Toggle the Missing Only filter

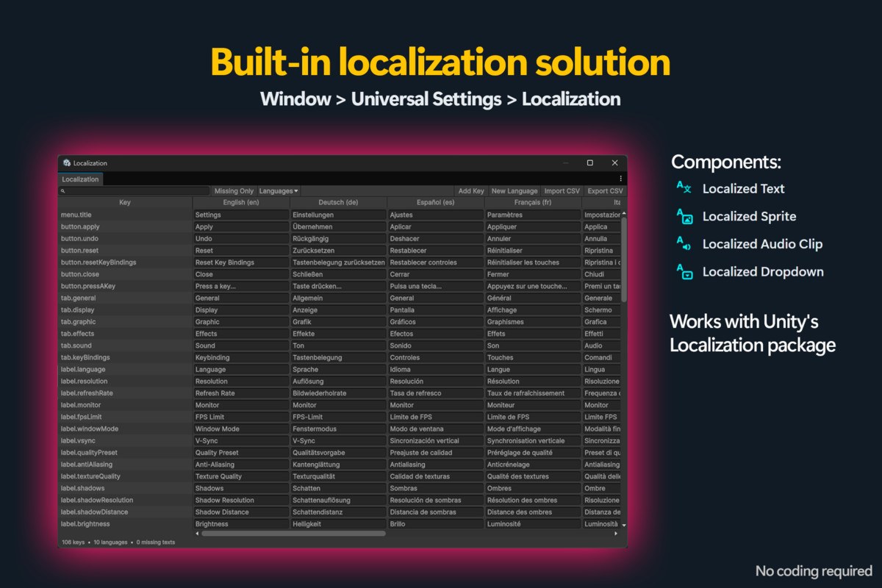tap(234, 191)
